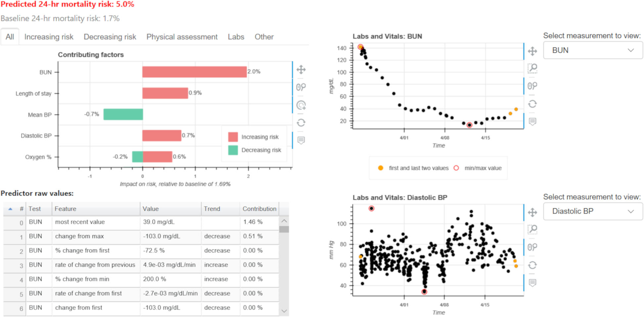This screenshot has height=317, width=644.
Task: Click the '0.51 %' contribution cell
Action: pyautogui.click(x=259, y=237)
